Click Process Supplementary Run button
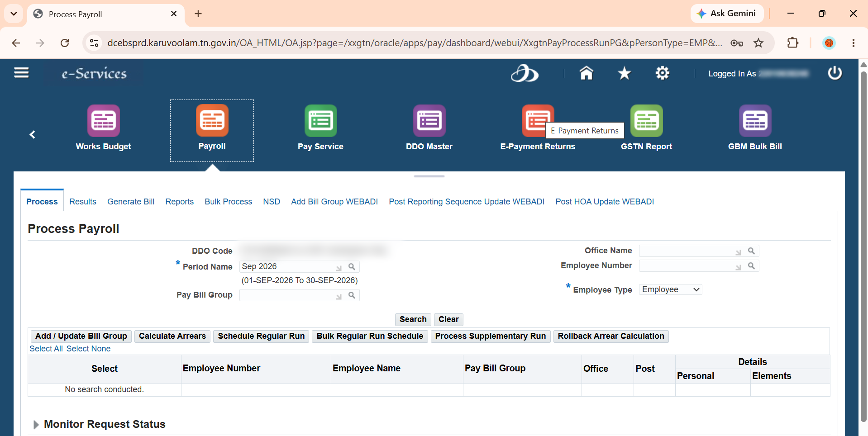This screenshot has height=436, width=868. (491, 336)
